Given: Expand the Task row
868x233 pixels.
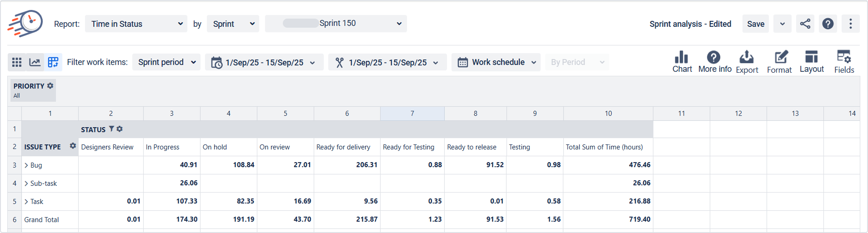Looking at the screenshot, I should (26, 202).
